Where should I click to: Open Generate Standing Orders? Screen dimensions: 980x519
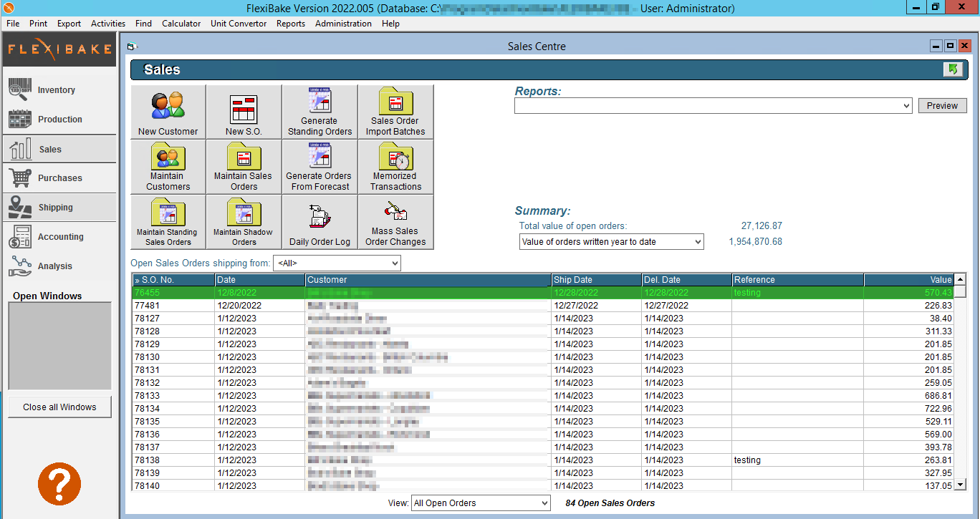pos(320,112)
